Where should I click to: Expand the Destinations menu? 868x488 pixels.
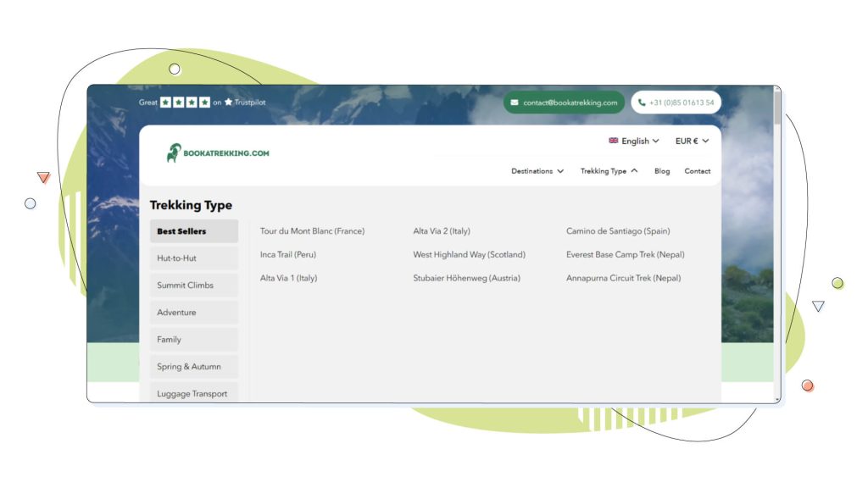point(537,171)
